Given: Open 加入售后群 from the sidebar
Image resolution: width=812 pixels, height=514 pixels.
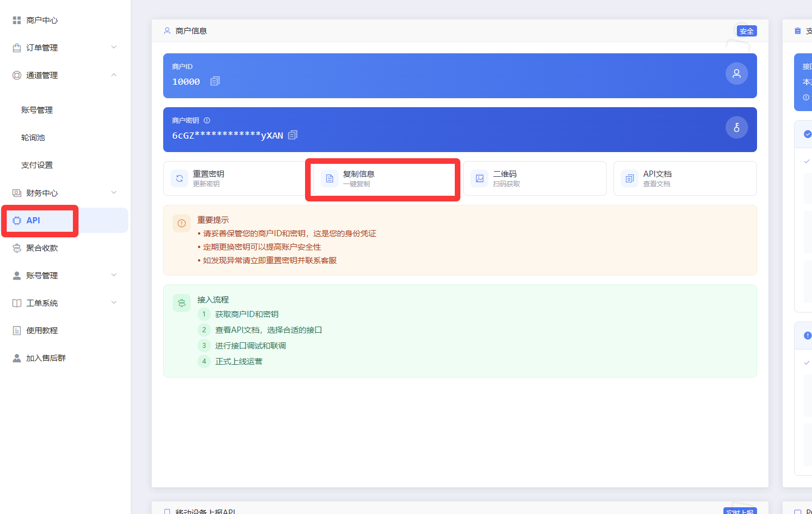Looking at the screenshot, I should pos(46,358).
